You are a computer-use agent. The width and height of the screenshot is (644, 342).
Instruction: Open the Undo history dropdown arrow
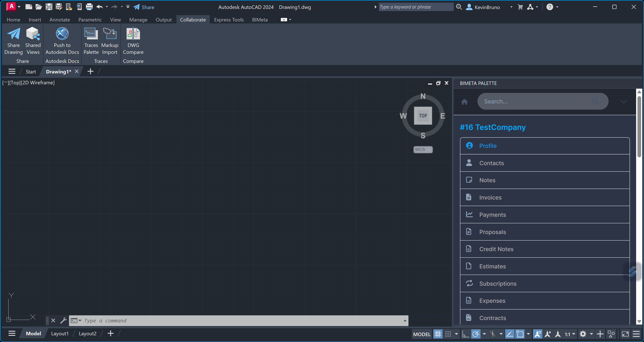(x=107, y=7)
